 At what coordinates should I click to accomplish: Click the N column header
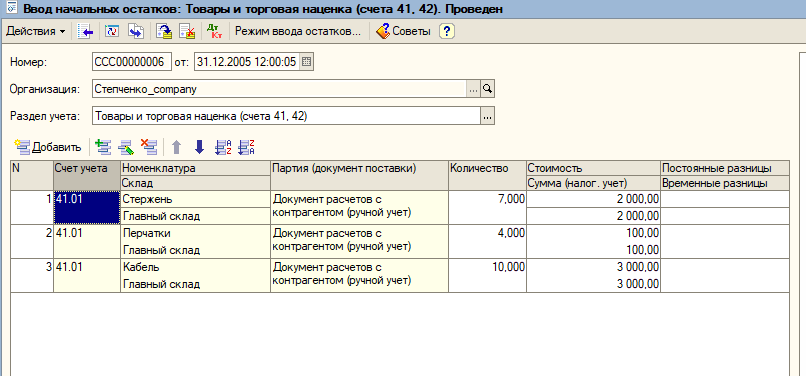coord(32,175)
